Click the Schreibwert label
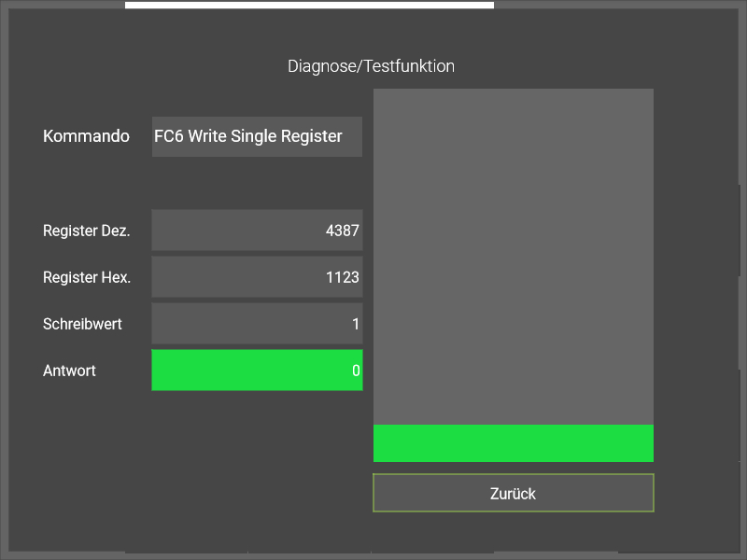 82,324
